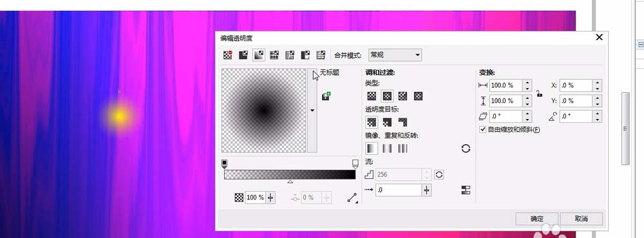Set transparency target to fill only
This screenshot has width=644, height=238.
[387, 122]
